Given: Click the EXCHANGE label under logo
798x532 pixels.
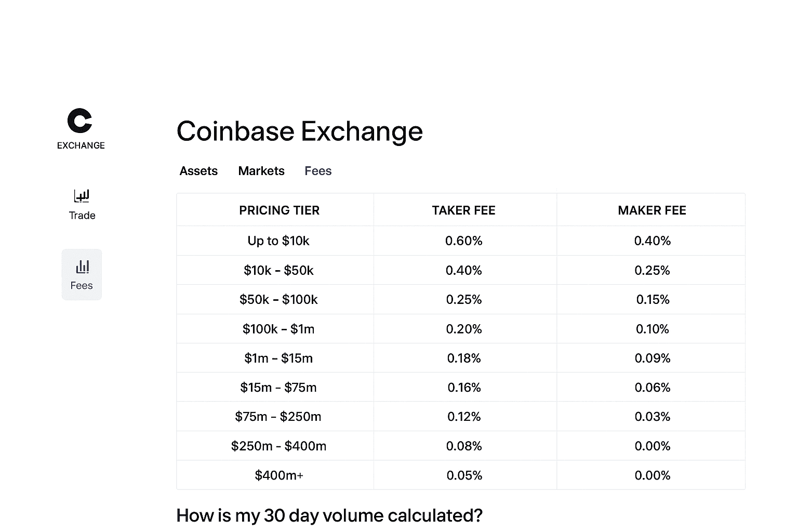Looking at the screenshot, I should [81, 145].
